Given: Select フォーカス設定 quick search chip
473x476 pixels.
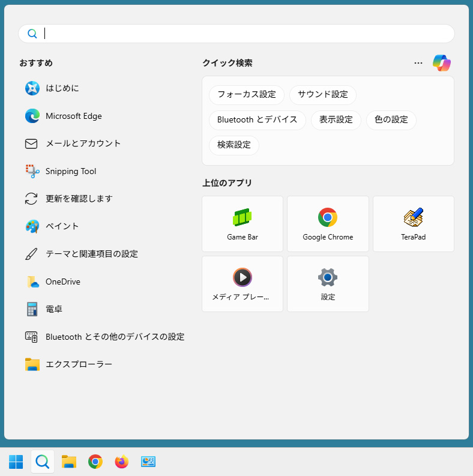Looking at the screenshot, I should pyautogui.click(x=247, y=95).
